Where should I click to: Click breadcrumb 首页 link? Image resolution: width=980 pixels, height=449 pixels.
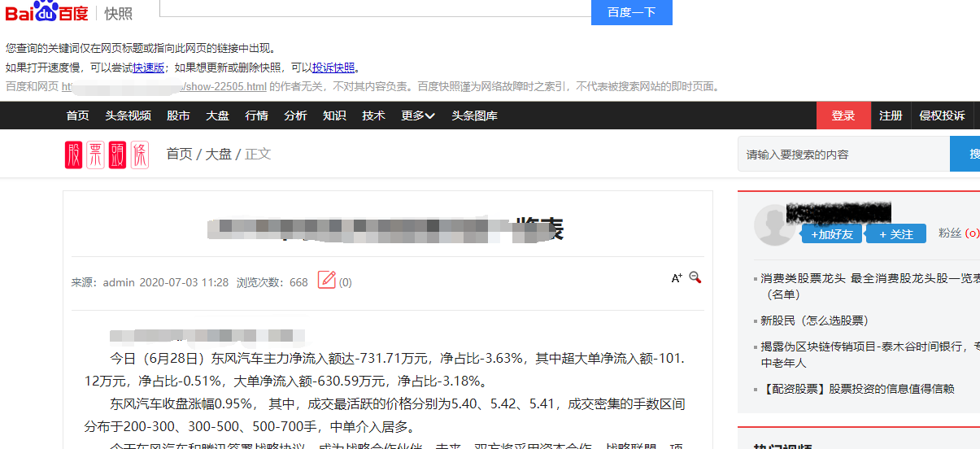pyautogui.click(x=180, y=154)
